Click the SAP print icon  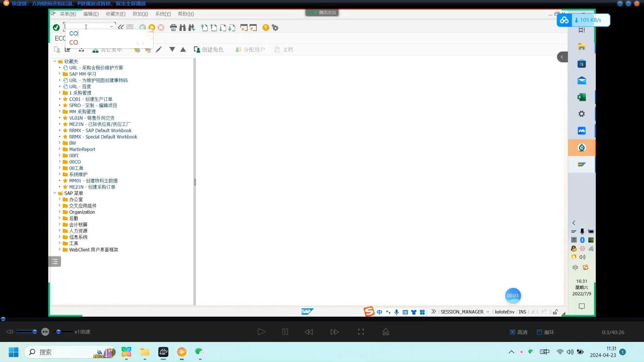click(173, 27)
